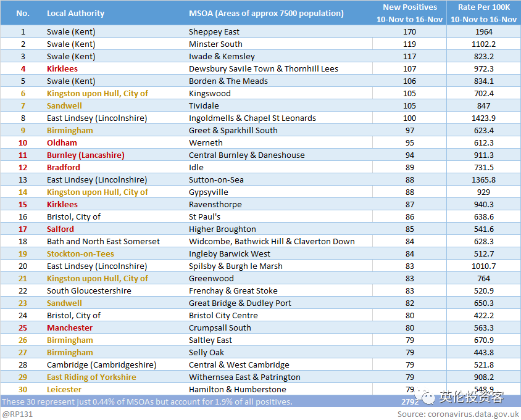Select the 'Local Authority' column header

click(x=75, y=13)
